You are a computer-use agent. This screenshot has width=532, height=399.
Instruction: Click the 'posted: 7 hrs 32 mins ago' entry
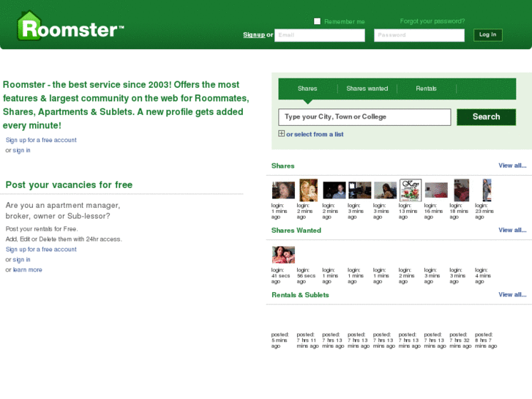pyautogui.click(x=460, y=340)
